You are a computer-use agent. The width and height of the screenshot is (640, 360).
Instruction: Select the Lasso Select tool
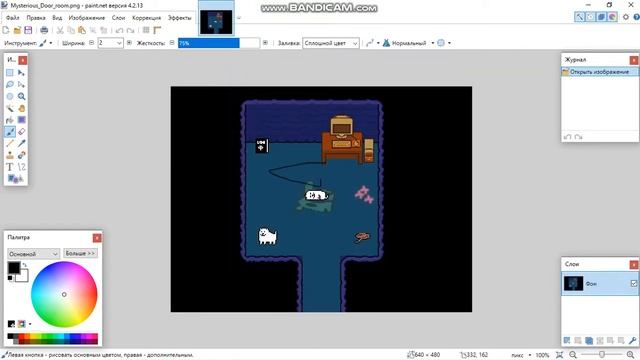[x=10, y=84]
